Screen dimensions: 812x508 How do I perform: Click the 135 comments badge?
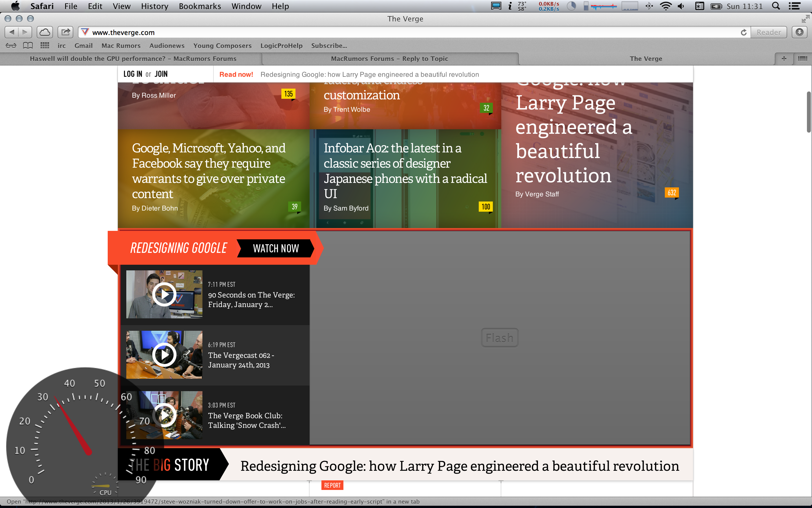click(288, 94)
